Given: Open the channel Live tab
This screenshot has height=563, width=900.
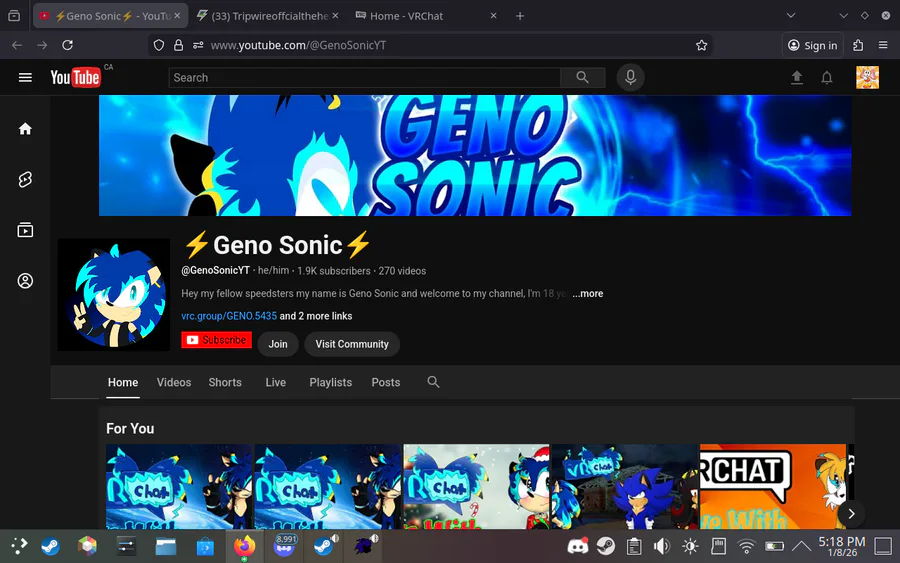Looking at the screenshot, I should tap(276, 382).
